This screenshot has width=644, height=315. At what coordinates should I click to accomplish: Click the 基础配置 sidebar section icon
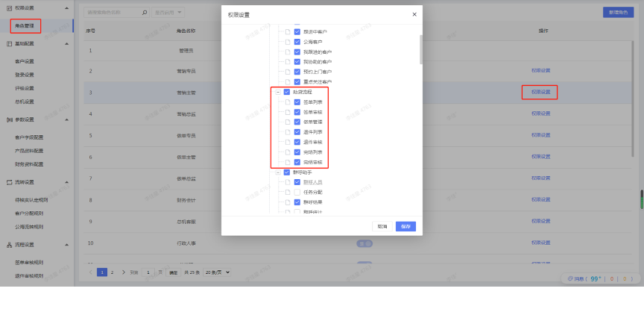[10, 43]
